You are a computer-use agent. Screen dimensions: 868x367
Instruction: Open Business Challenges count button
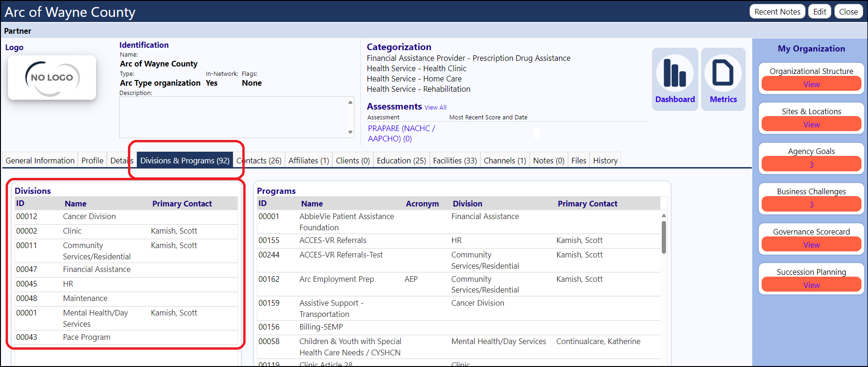pos(811,205)
